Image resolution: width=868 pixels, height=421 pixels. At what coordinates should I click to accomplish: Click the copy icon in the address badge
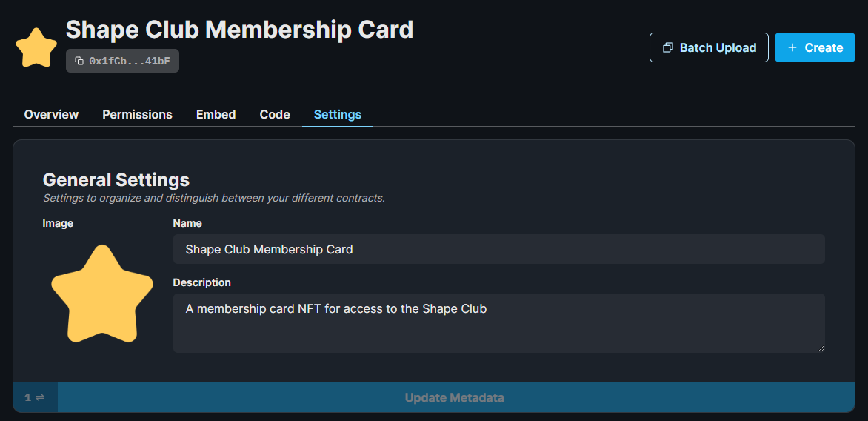(x=79, y=61)
